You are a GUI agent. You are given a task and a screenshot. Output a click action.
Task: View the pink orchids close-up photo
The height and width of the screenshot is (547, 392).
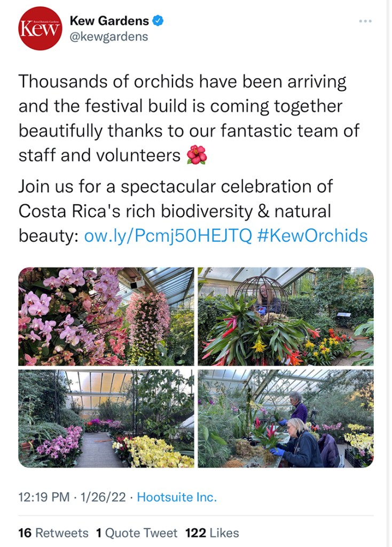point(106,317)
